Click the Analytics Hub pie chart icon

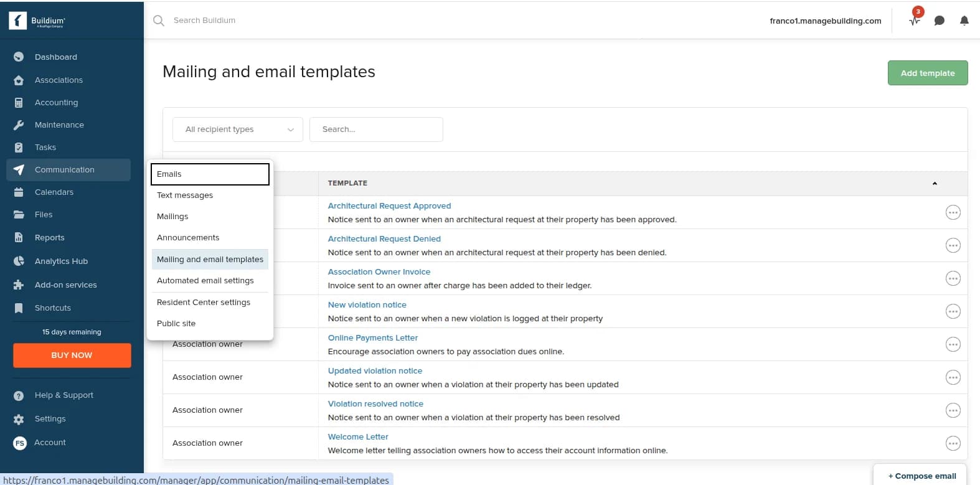(x=19, y=261)
